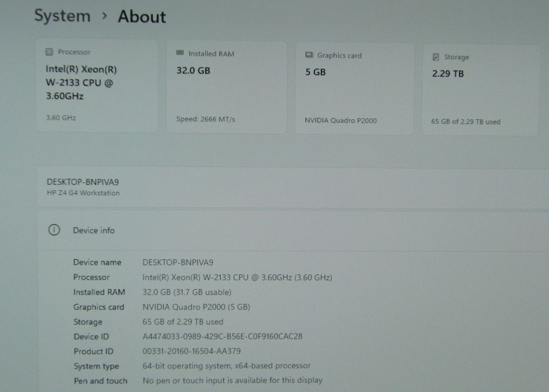Screen dimensions: 549x392
Task: Click the Graphics card icon
Action: click(309, 55)
